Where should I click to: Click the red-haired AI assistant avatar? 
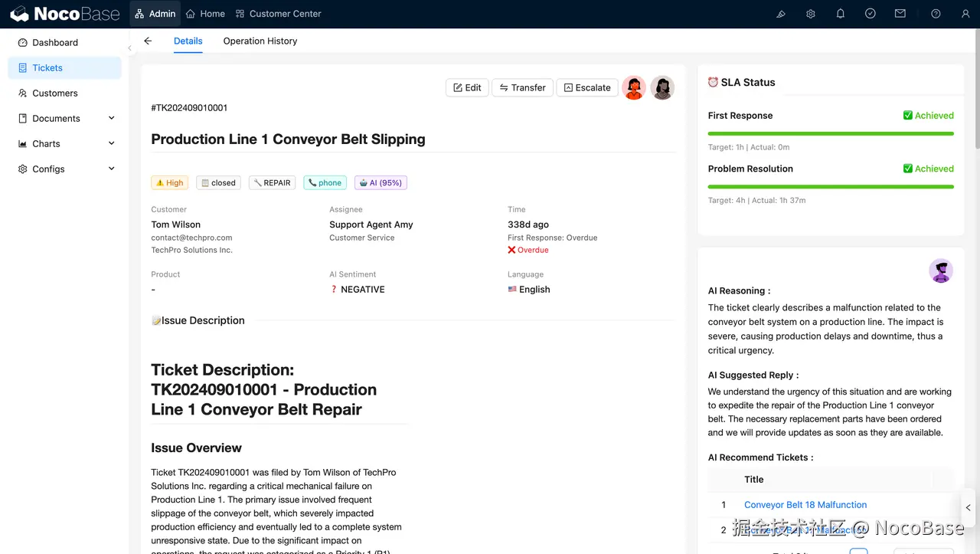click(634, 88)
